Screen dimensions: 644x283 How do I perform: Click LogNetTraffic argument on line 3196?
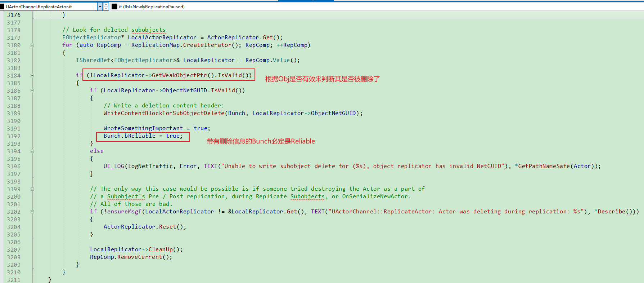pos(150,166)
